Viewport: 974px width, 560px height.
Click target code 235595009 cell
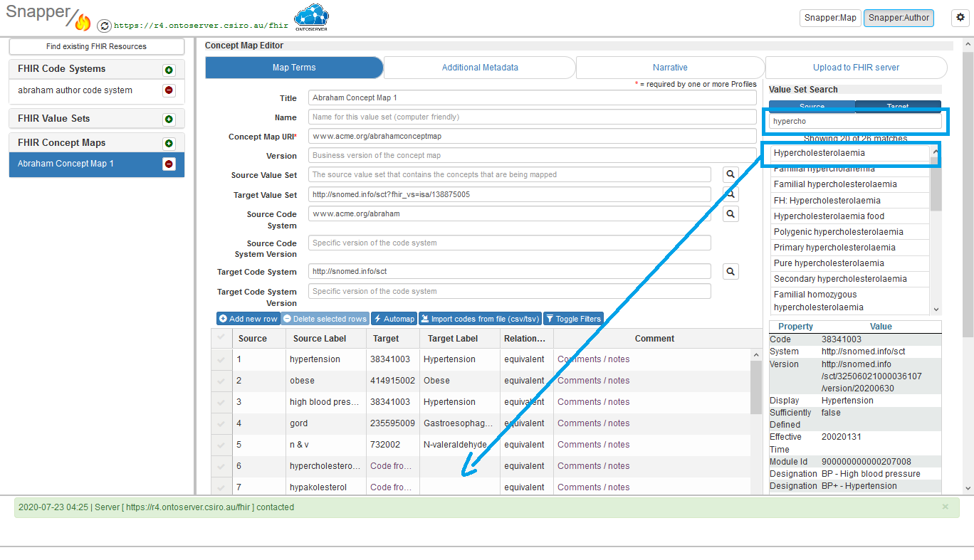[392, 423]
